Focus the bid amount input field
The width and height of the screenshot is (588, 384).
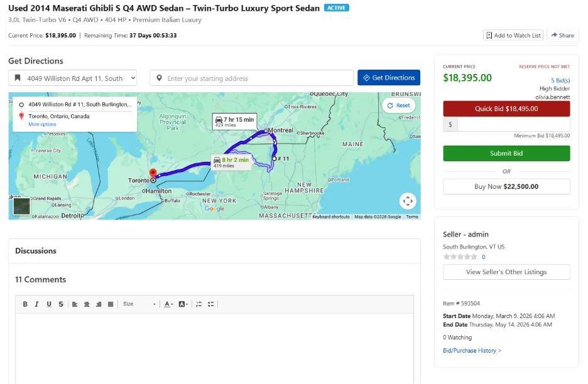point(513,124)
